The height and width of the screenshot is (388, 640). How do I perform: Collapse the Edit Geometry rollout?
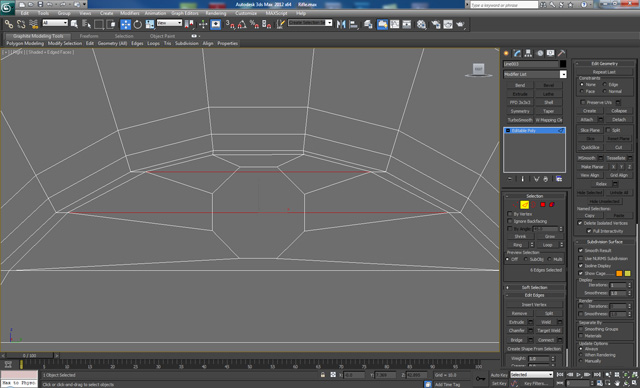[x=604, y=64]
